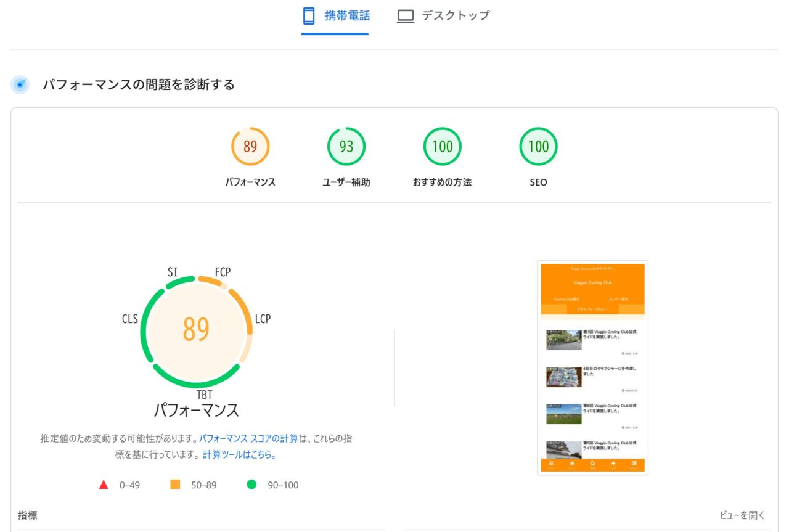Click the page screenshot thumbnail
Image resolution: width=789 pixels, height=532 pixels.
592,367
